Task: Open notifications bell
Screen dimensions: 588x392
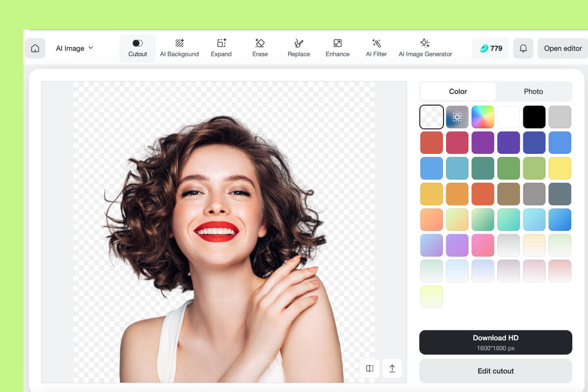Action: pyautogui.click(x=523, y=49)
